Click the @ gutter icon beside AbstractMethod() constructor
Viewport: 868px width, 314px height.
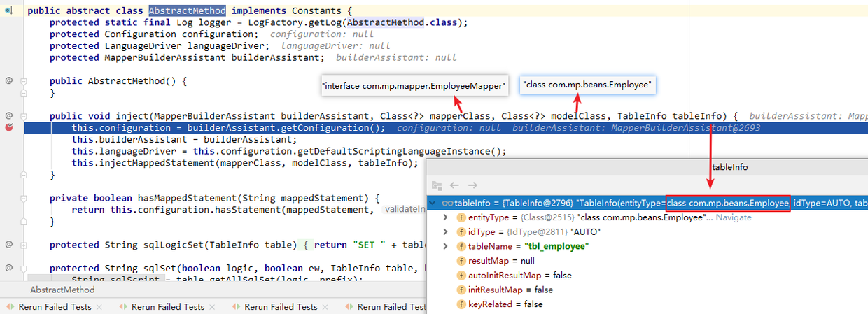tap(9, 80)
